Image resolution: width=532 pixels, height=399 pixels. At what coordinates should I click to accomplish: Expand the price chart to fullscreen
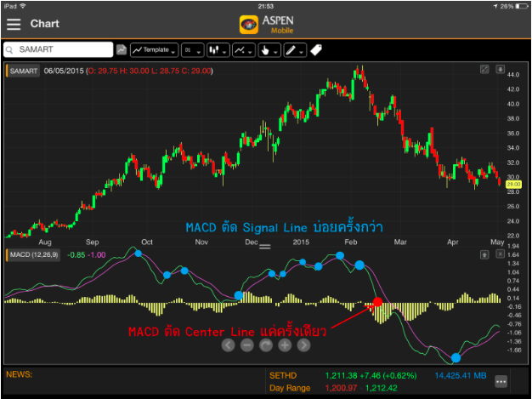tap(484, 70)
